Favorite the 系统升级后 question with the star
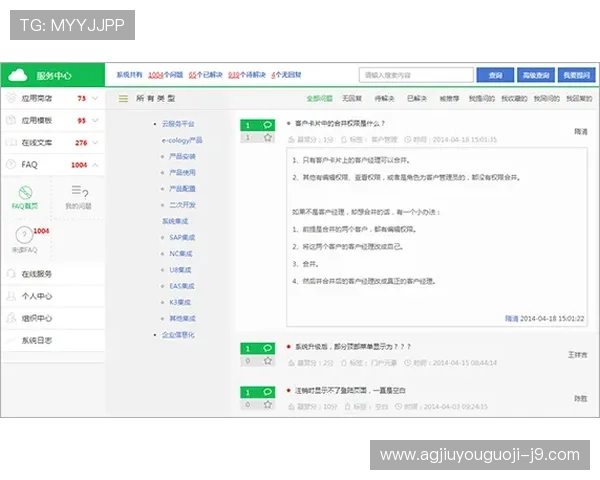Screen dimensions: 600x480 268,361
